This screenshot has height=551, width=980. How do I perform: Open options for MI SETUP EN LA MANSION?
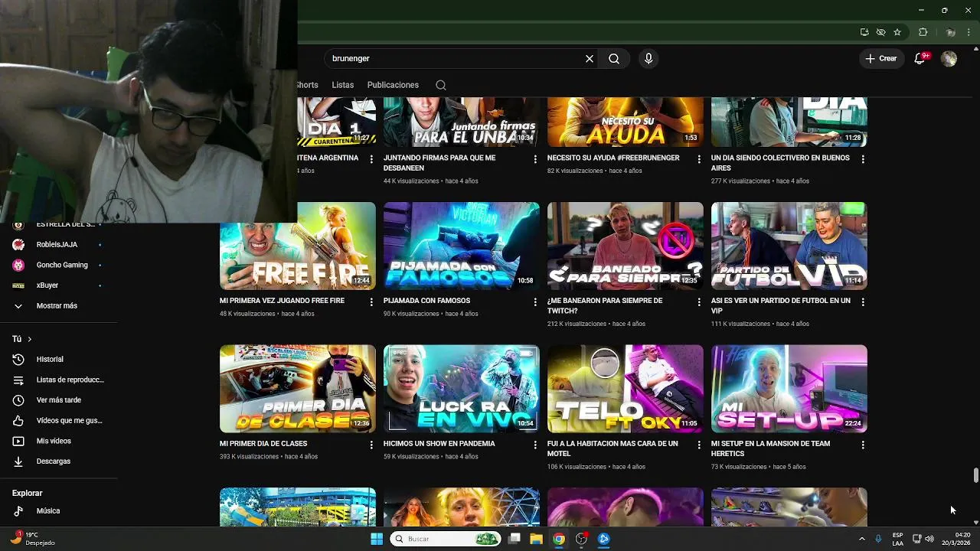click(863, 445)
